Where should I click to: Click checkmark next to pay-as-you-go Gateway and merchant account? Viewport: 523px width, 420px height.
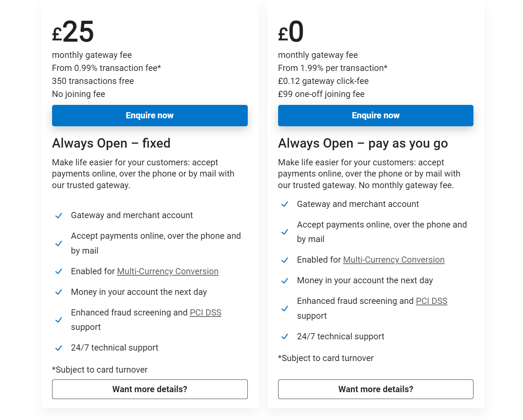(x=285, y=204)
